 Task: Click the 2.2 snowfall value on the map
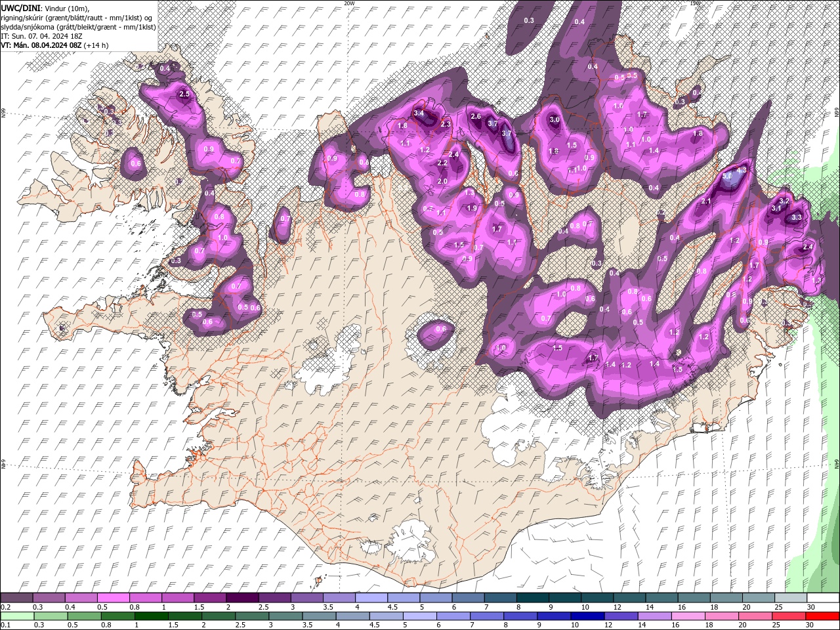coord(442,163)
